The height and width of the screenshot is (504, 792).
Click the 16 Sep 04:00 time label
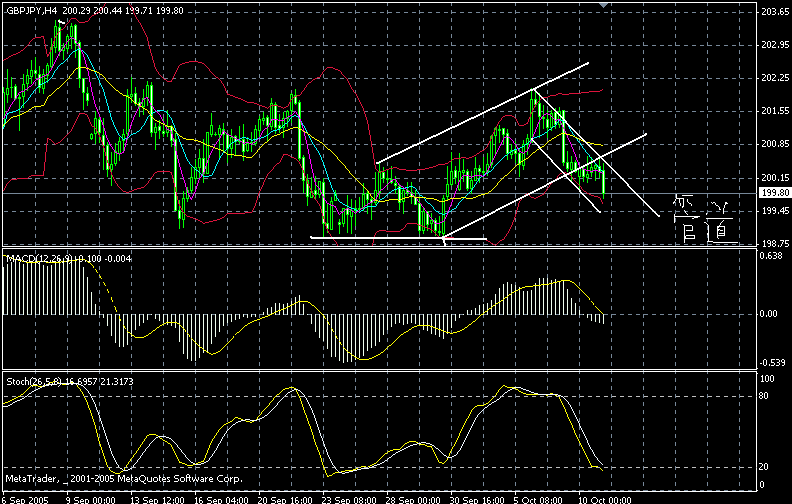click(221, 500)
